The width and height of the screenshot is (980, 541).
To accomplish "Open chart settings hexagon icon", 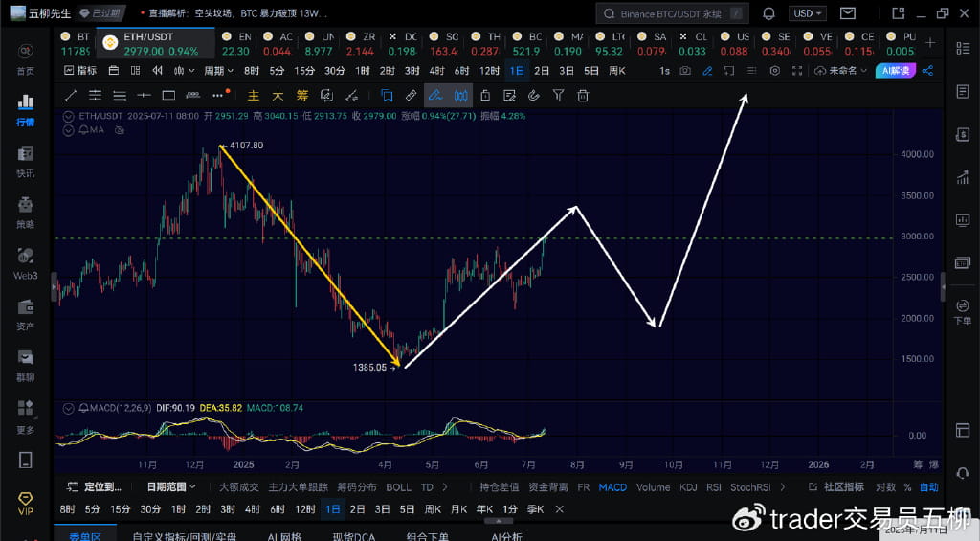I will pos(775,71).
